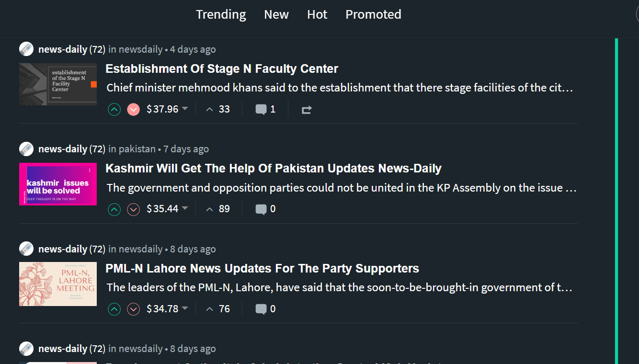639x364 pixels.
Task: Click news-daily's avatar on the Kashmir post
Action: [x=26, y=149]
